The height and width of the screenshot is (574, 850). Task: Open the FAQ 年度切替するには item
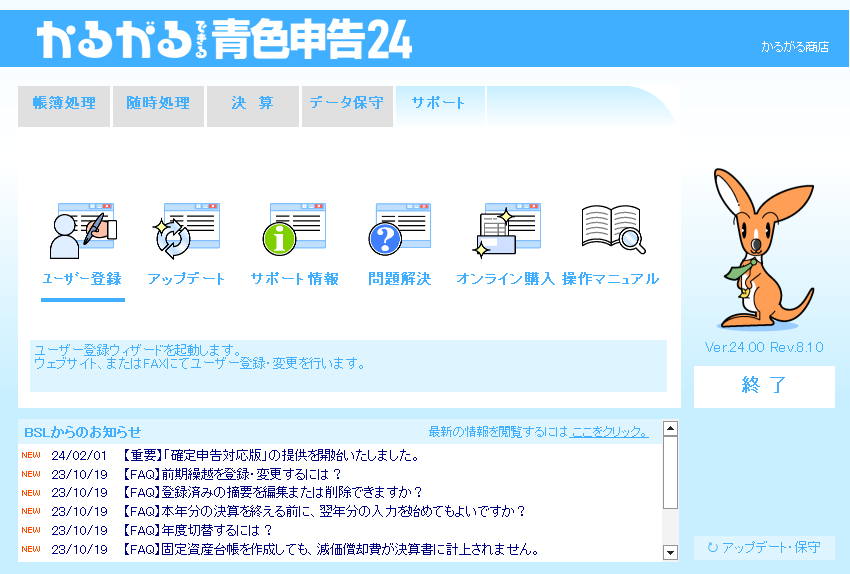[197, 530]
